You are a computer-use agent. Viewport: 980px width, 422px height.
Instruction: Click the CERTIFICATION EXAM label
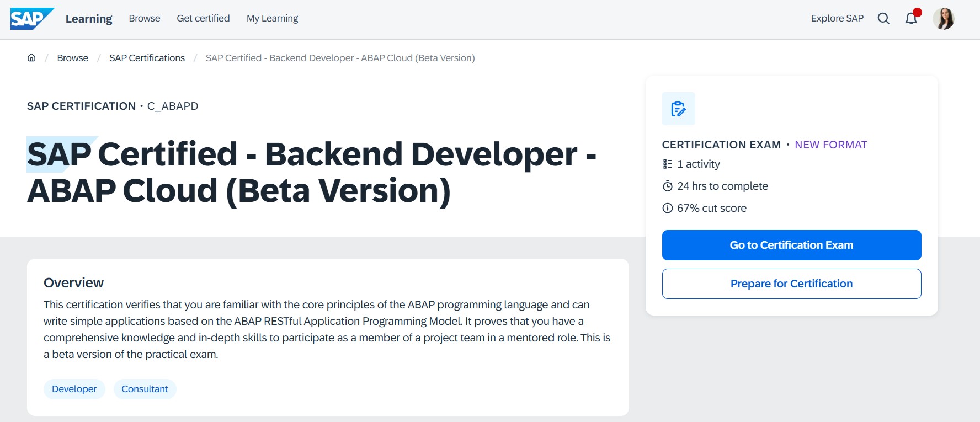point(721,145)
